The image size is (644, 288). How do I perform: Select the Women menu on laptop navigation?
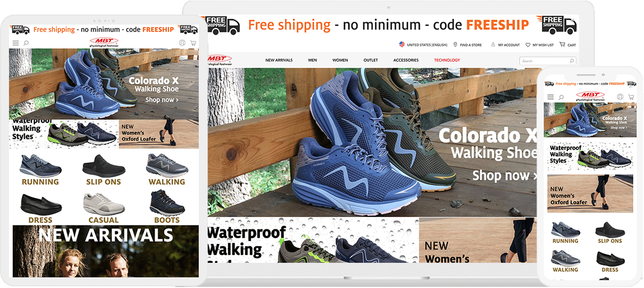[340, 60]
